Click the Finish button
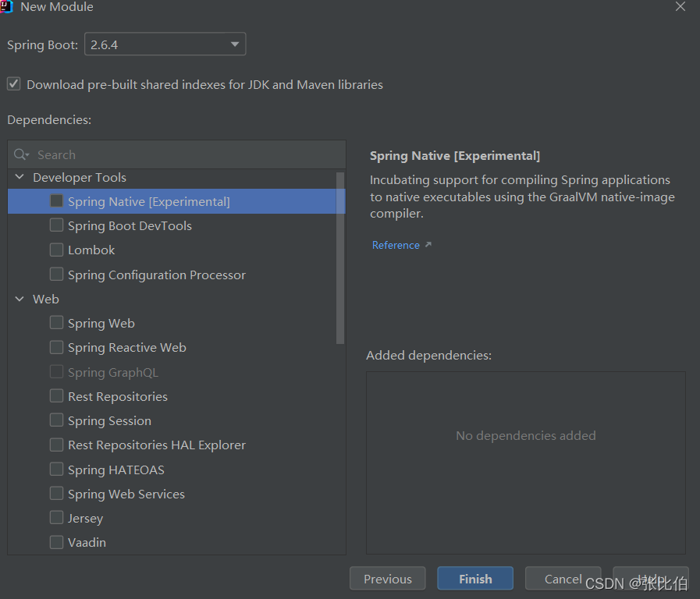Viewport: 700px width, 599px height. [475, 579]
